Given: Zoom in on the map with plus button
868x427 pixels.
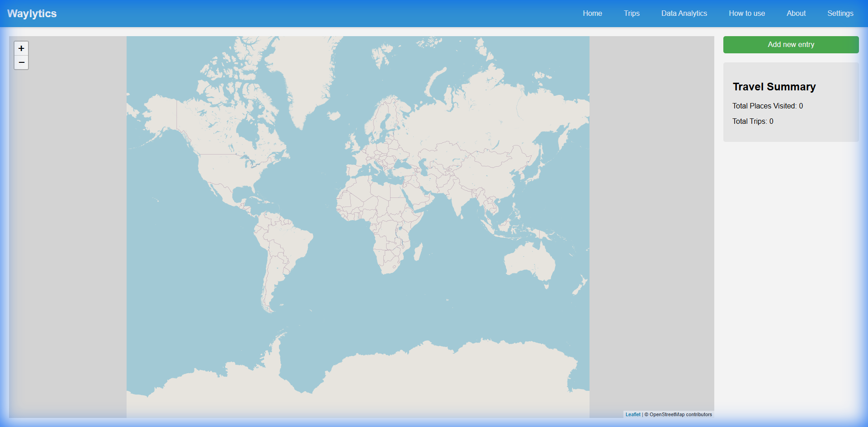Looking at the screenshot, I should 21,48.
